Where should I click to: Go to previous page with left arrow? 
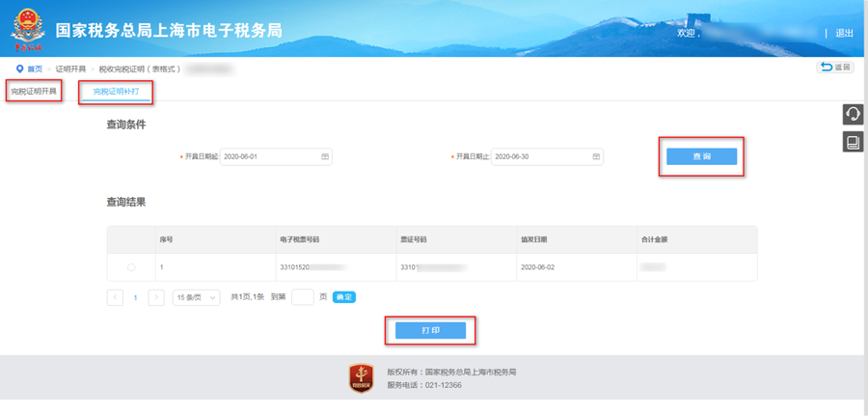tap(116, 297)
